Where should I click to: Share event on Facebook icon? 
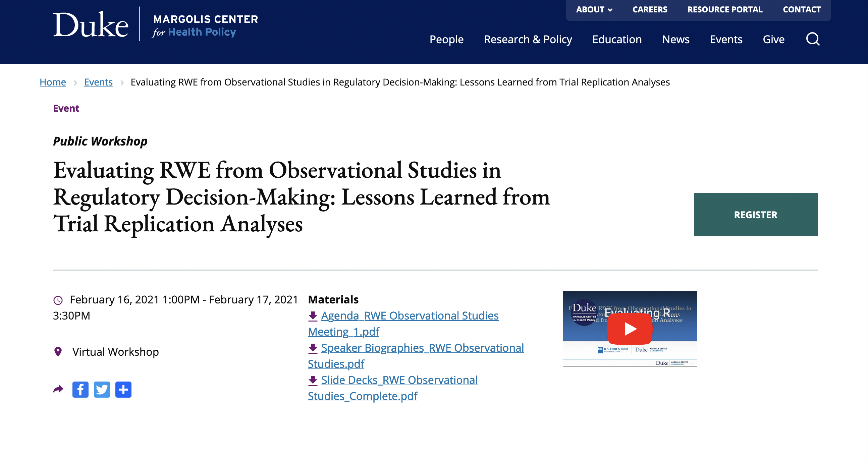(x=80, y=390)
